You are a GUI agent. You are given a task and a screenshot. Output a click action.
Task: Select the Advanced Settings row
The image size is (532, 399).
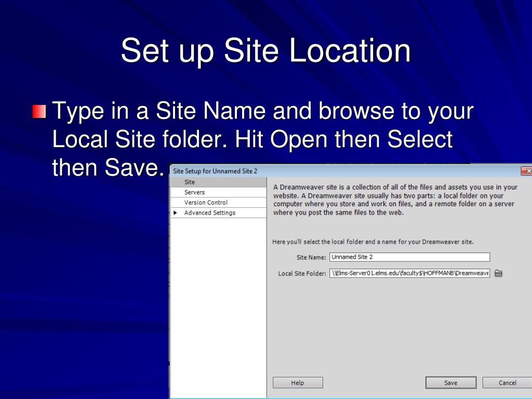pyautogui.click(x=219, y=212)
